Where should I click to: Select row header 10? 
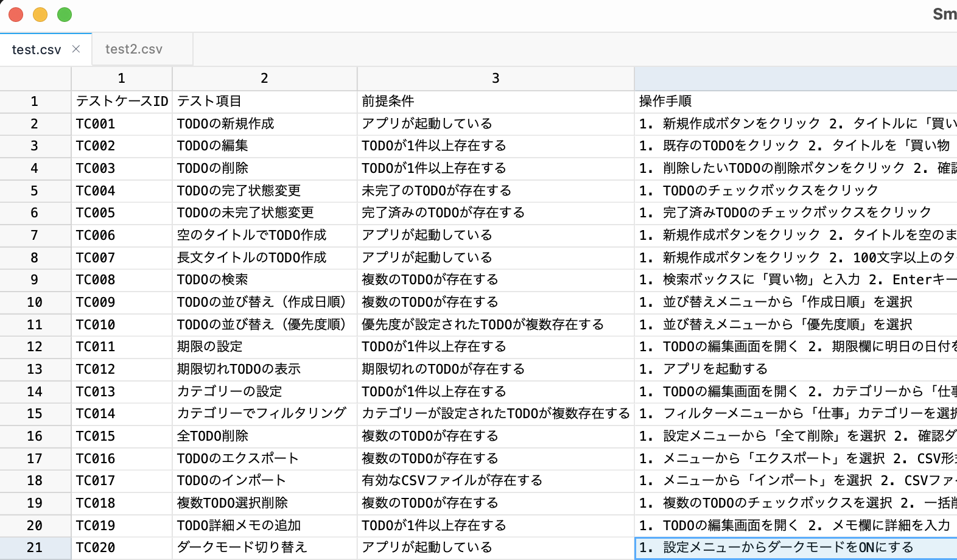(35, 303)
